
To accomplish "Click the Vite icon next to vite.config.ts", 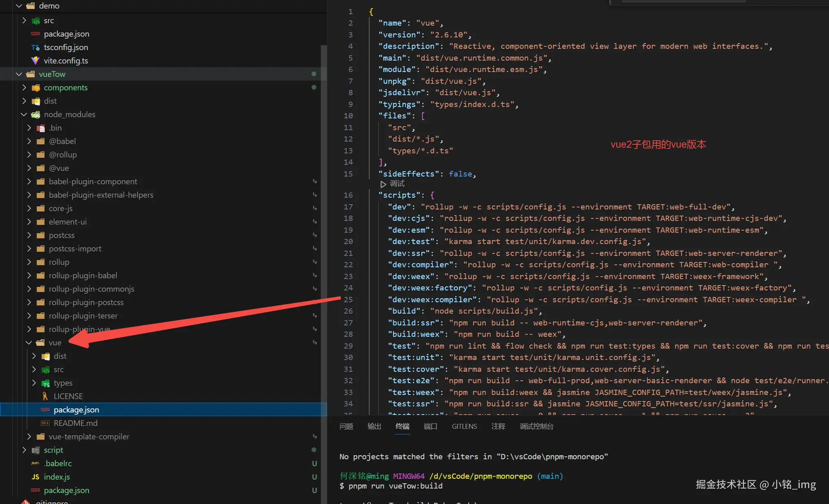I will click(x=35, y=61).
